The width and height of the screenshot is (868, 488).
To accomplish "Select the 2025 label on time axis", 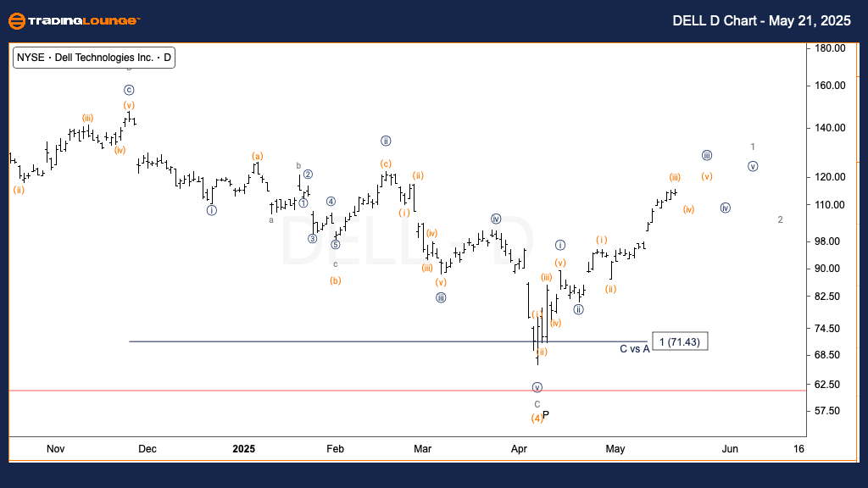I will (243, 449).
